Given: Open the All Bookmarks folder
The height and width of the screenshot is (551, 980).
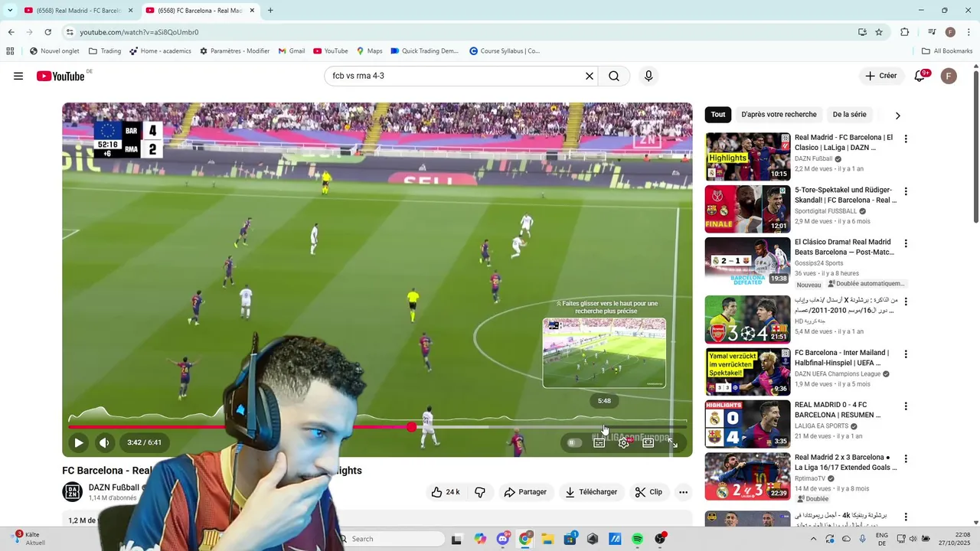Looking at the screenshot, I should [x=947, y=51].
